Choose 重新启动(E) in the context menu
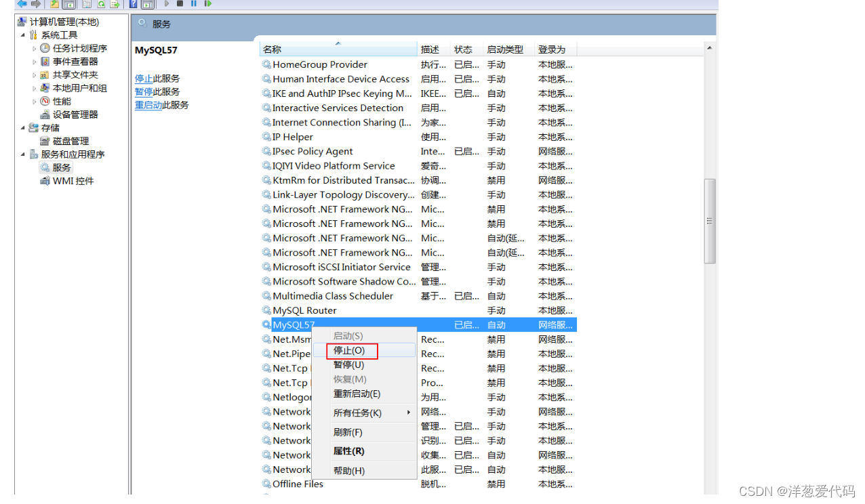 (x=364, y=394)
